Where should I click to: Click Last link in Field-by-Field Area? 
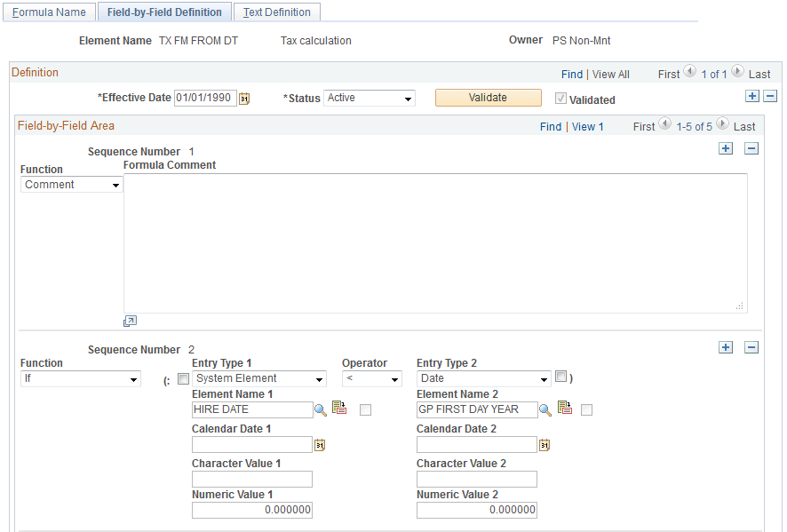[x=744, y=126]
